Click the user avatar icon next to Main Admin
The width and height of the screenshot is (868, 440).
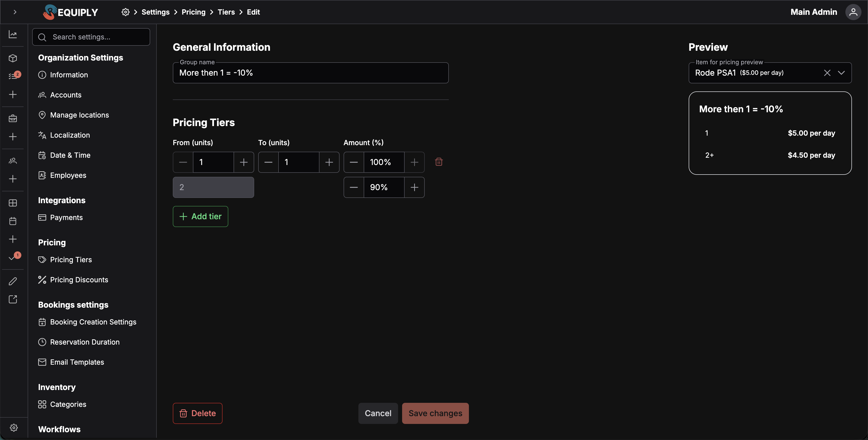(853, 12)
